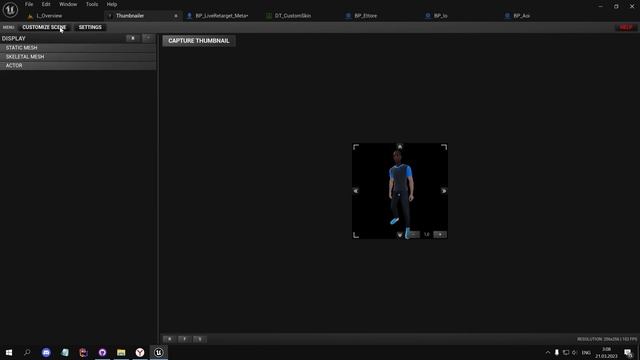The image size is (640, 360).
Task: Open the File menu
Action: coord(29,4)
